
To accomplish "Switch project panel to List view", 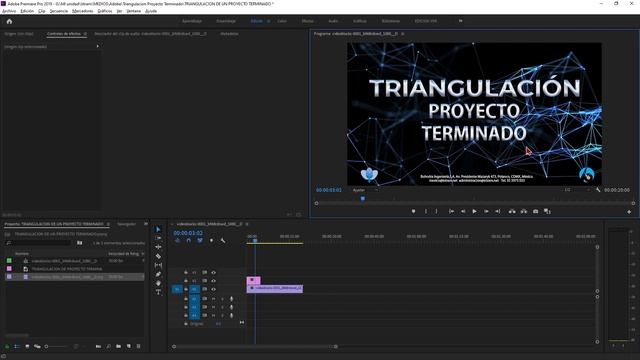I will coord(17,347).
